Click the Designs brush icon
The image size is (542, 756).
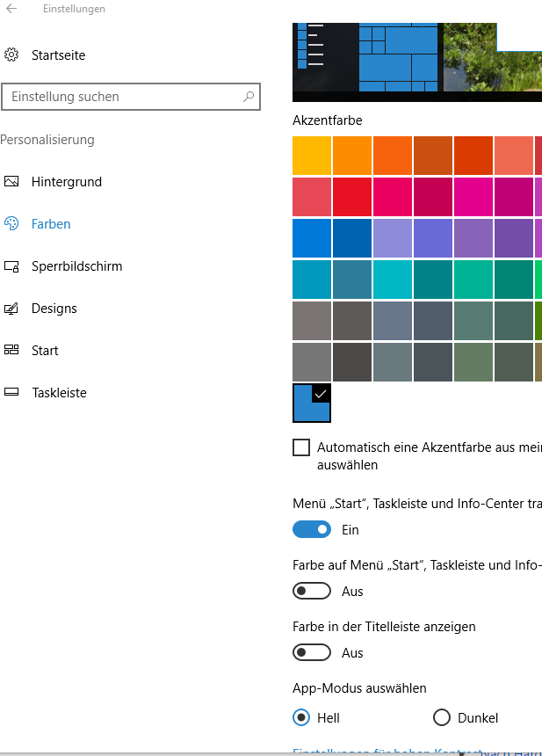coord(11,309)
